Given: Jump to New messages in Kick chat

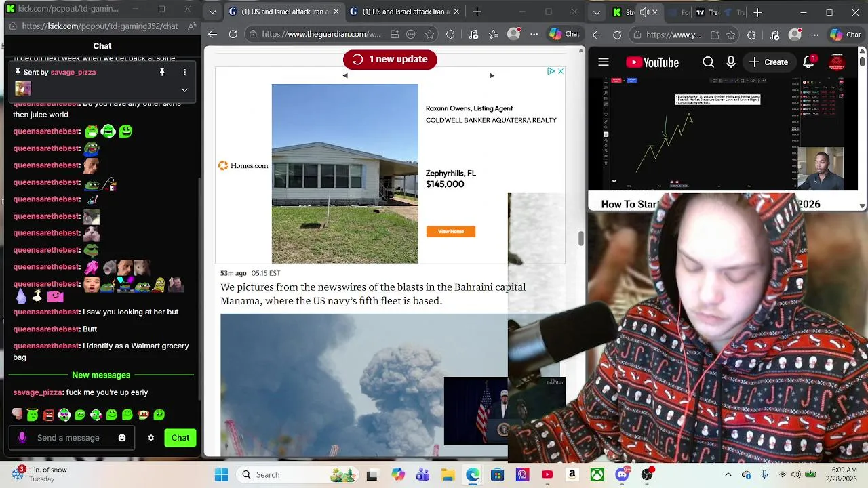Looking at the screenshot, I should (101, 375).
